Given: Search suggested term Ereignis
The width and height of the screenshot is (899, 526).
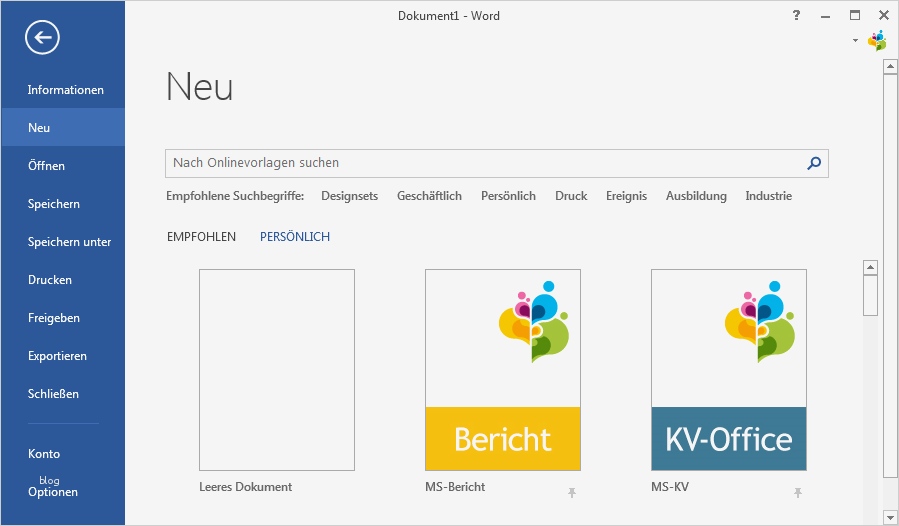Looking at the screenshot, I should click(x=626, y=196).
